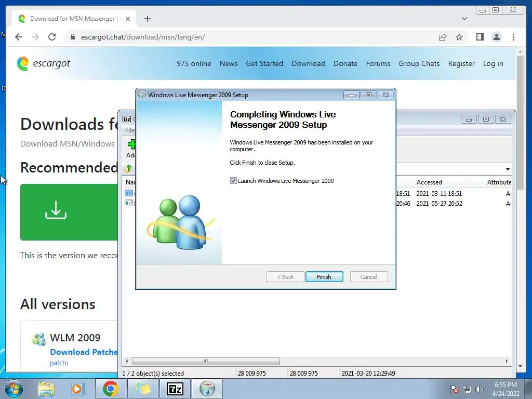The height and width of the screenshot is (399, 532).
Task: Open Chrome side panel icon
Action: tap(480, 37)
